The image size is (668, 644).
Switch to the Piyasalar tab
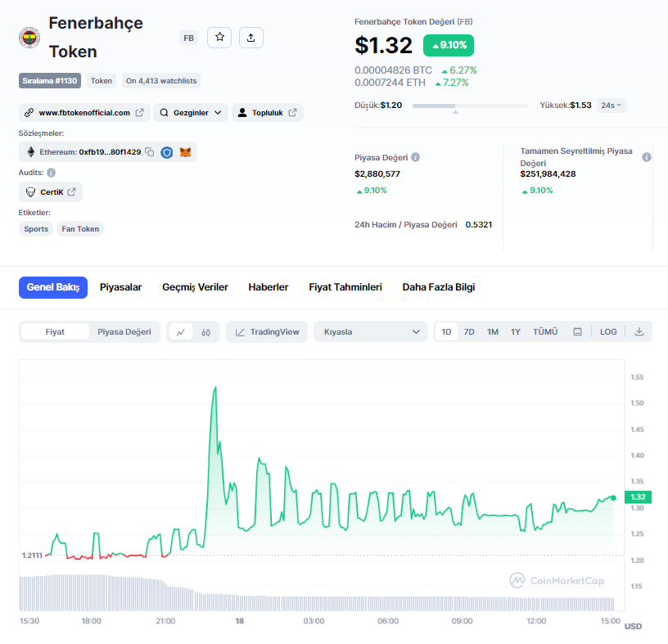120,287
